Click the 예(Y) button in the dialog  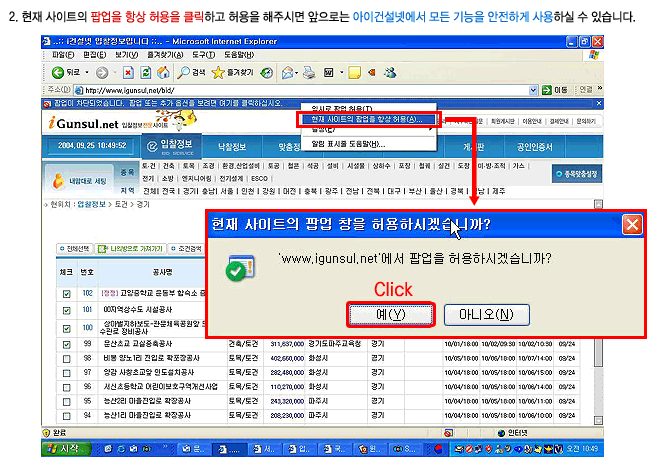390,315
